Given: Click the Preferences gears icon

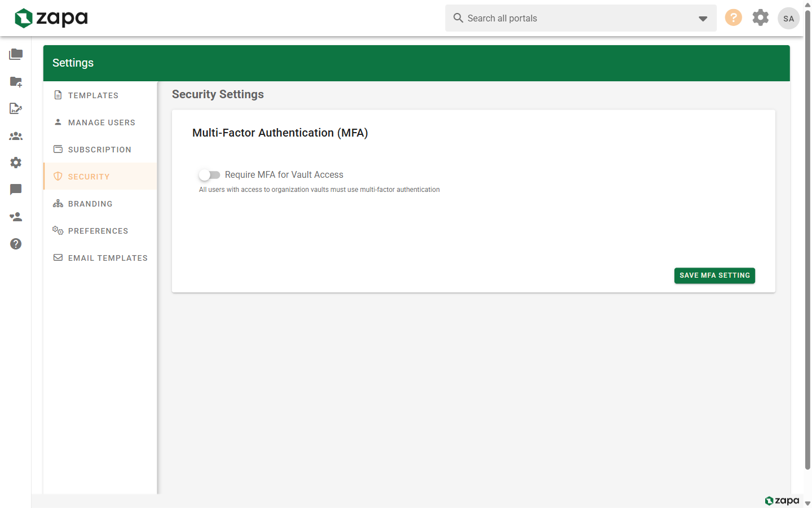Looking at the screenshot, I should [58, 230].
